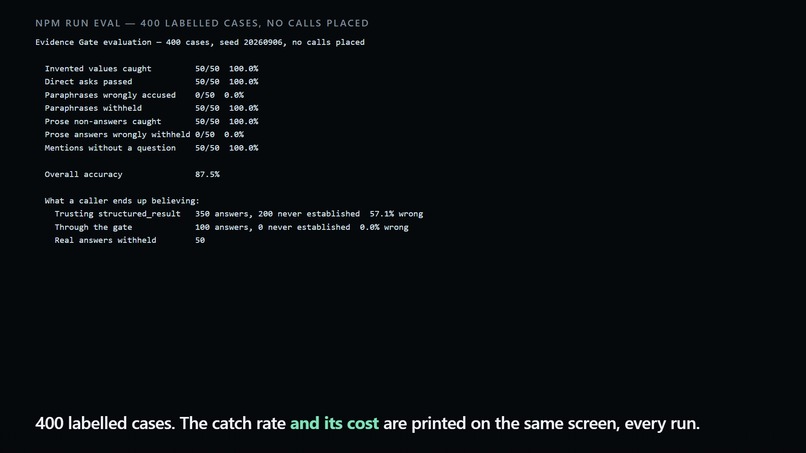The height and width of the screenshot is (453, 806).
Task: Select the '57.1% wrong' value
Action: tap(396, 214)
